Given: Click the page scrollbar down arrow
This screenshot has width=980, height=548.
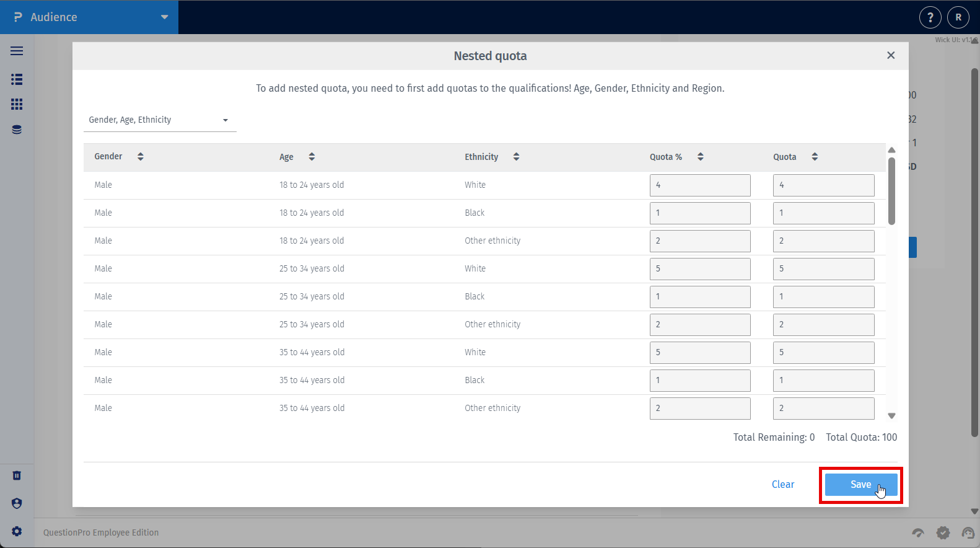Looking at the screenshot, I should 974,511.
